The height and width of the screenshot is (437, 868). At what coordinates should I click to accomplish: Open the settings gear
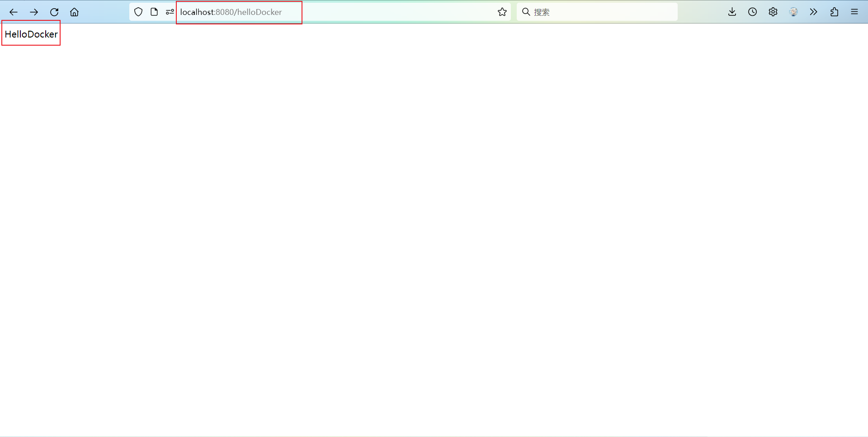point(773,12)
